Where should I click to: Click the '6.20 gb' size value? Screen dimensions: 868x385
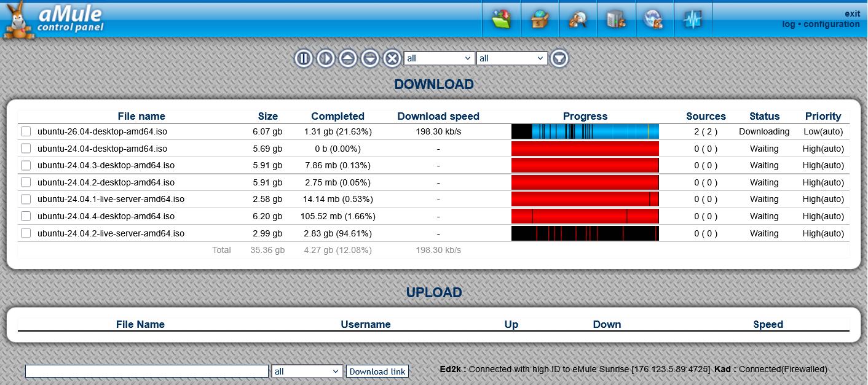tap(267, 216)
